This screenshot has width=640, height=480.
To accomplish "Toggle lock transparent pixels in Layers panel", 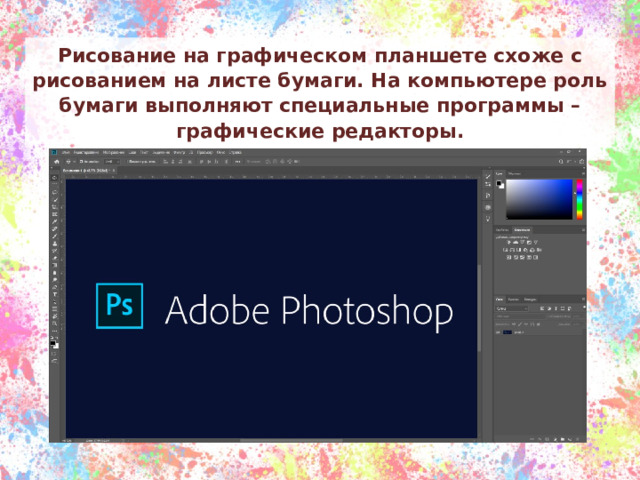I will point(514,324).
